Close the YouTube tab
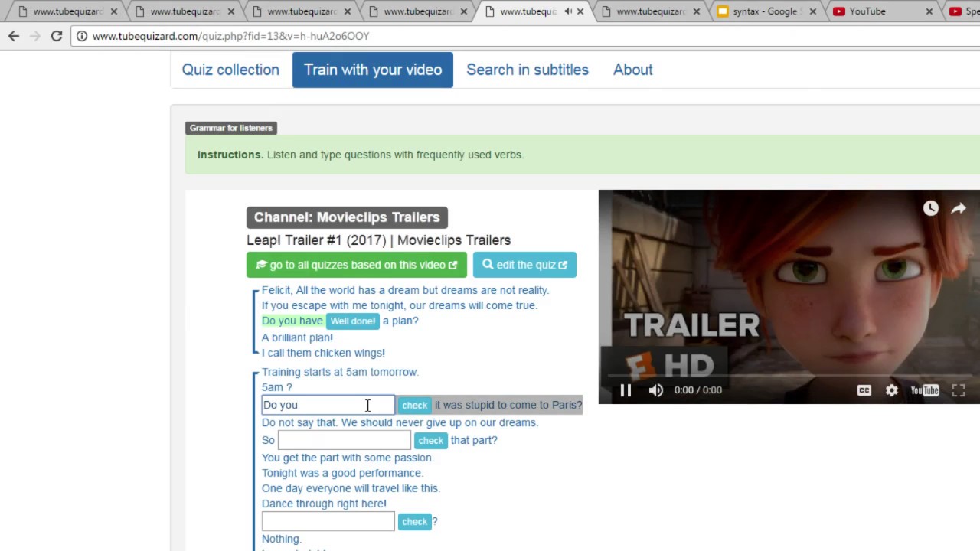Image resolution: width=980 pixels, height=551 pixels. [x=929, y=11]
